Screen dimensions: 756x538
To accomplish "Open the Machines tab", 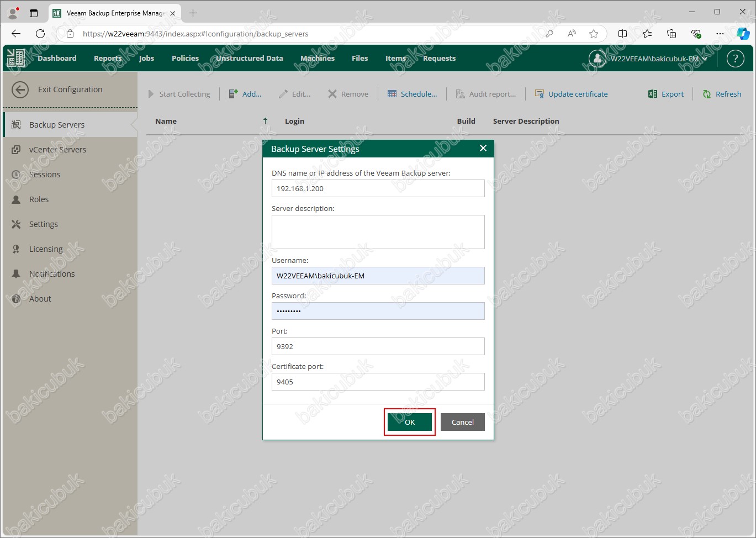I will (x=318, y=58).
